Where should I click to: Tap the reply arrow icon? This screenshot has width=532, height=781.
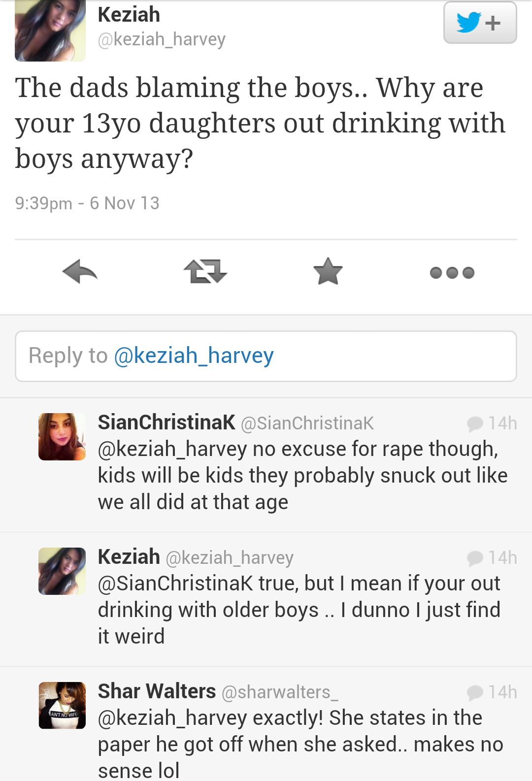(x=80, y=272)
